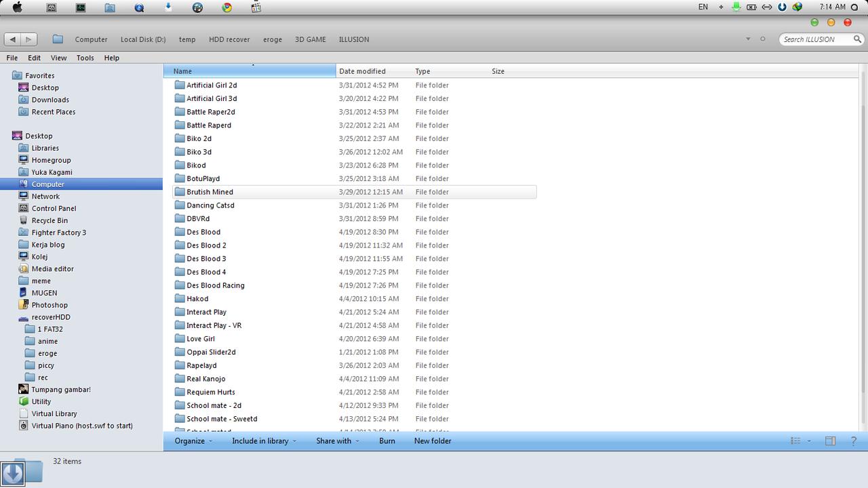The image size is (868, 488).
Task: Click the Back navigation arrow
Action: point(13,39)
